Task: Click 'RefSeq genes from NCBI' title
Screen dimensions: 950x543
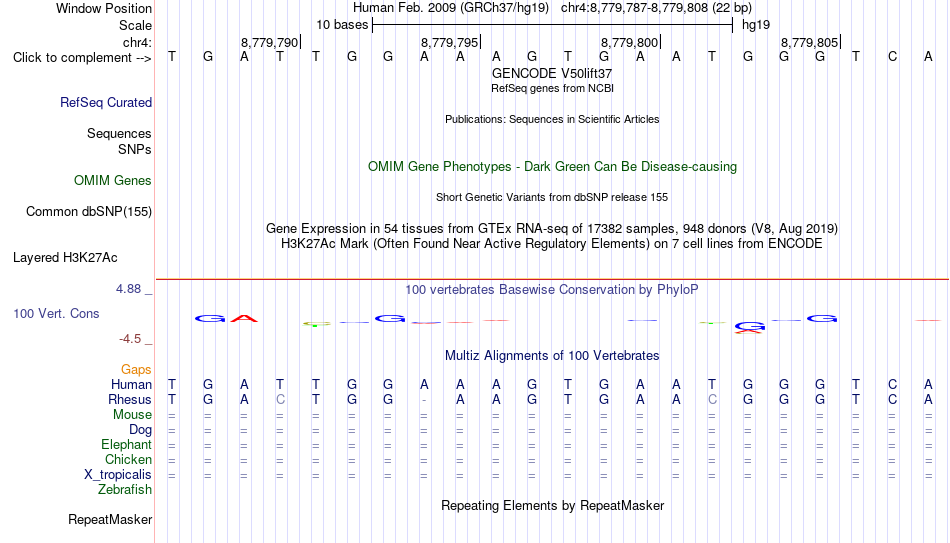Action: (x=552, y=88)
